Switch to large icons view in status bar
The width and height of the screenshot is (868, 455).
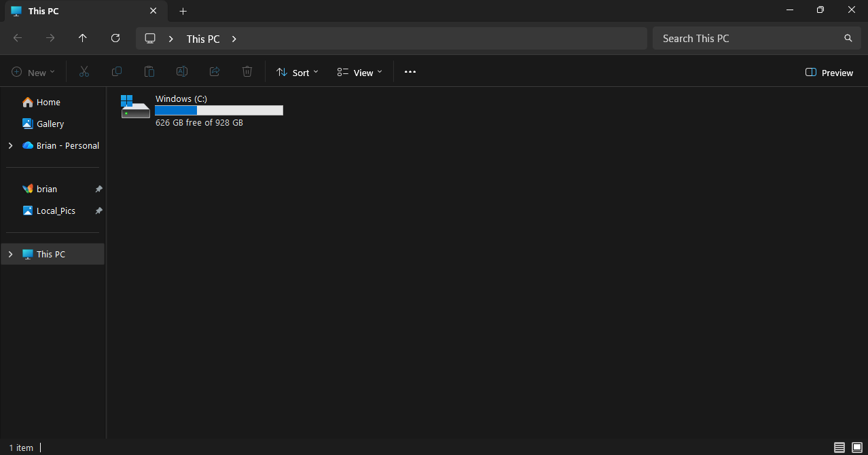tap(857, 448)
